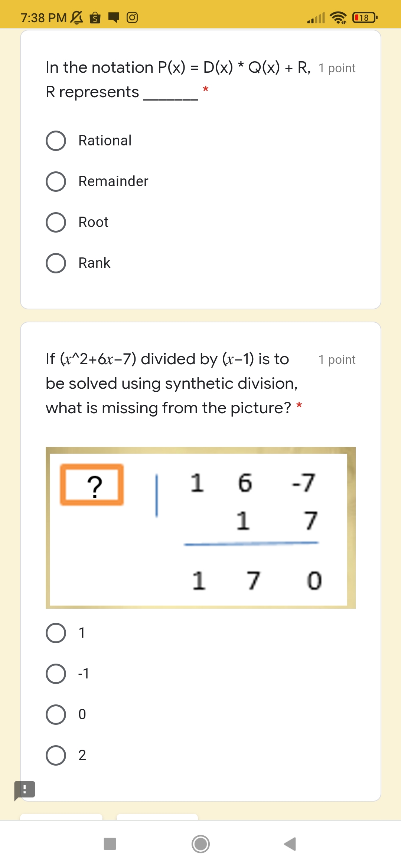This screenshot has height=868, width=401.
Task: Tap the chat message notification icon
Action: click(114, 17)
